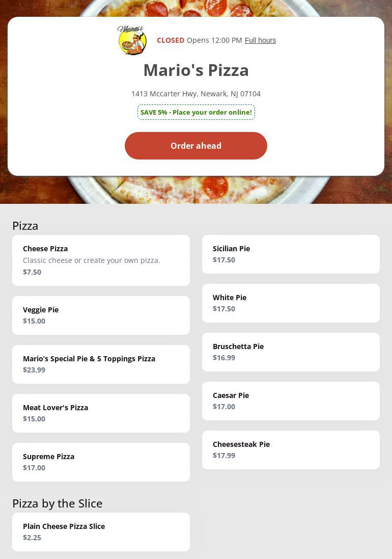This screenshot has height=559, width=392.
Task: Select the SAVE 5% online order banner
Action: (196, 112)
